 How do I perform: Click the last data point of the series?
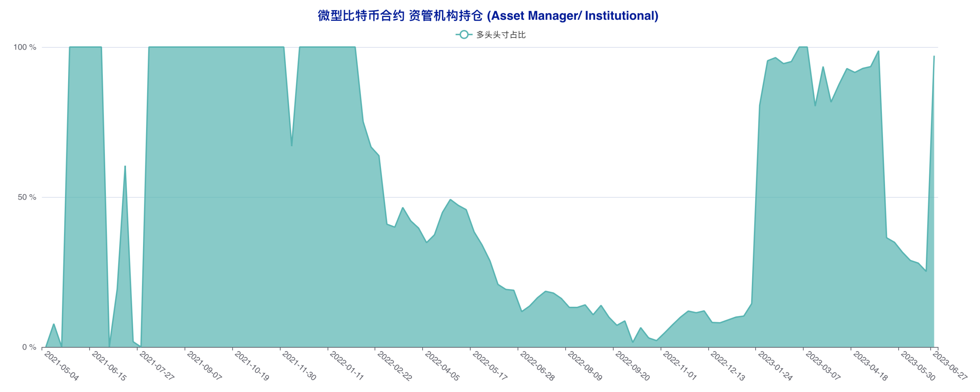pyautogui.click(x=934, y=56)
